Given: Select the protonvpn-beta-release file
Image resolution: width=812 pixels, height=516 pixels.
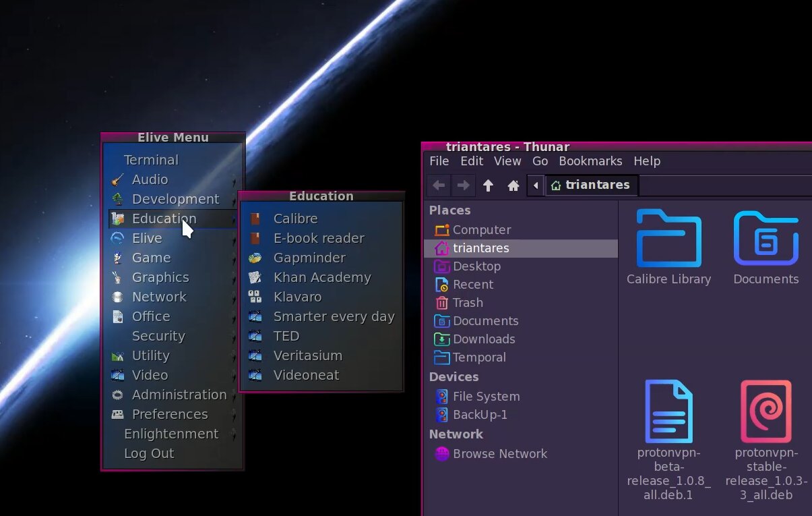Looking at the screenshot, I should 668,439.
